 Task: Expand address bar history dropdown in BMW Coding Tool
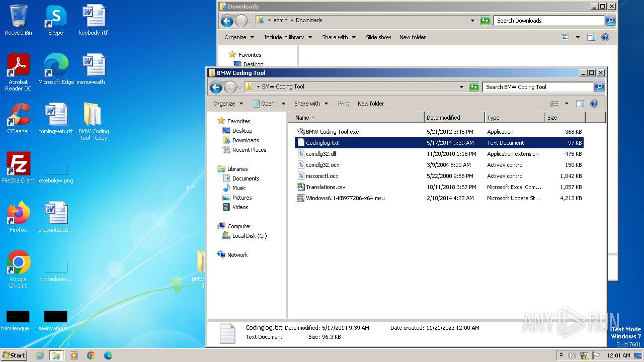[x=461, y=87]
